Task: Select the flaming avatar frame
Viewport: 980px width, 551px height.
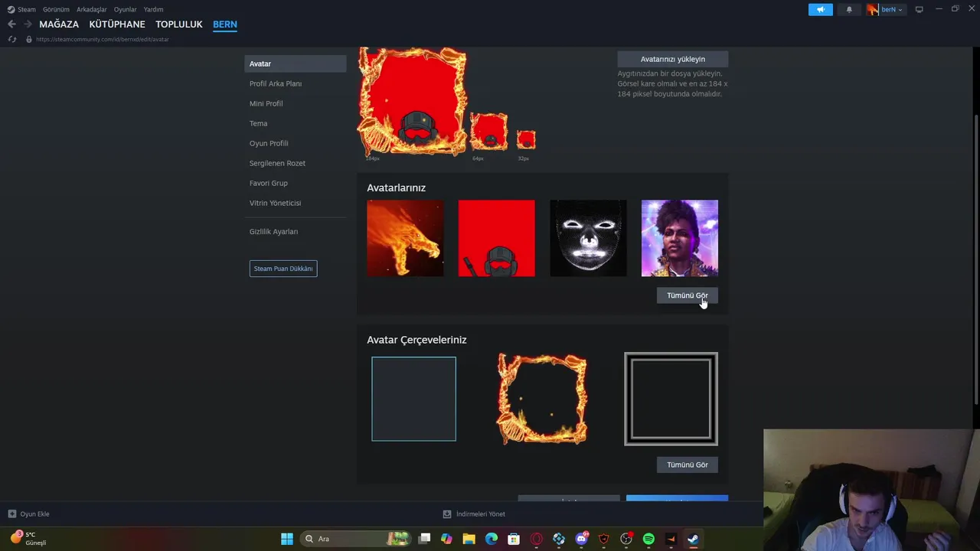Action: pos(542,399)
